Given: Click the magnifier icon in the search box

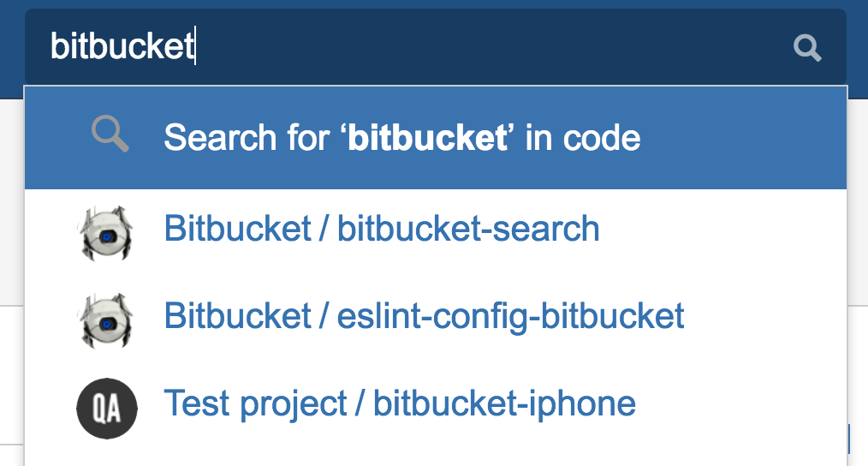Looking at the screenshot, I should coord(807,48).
